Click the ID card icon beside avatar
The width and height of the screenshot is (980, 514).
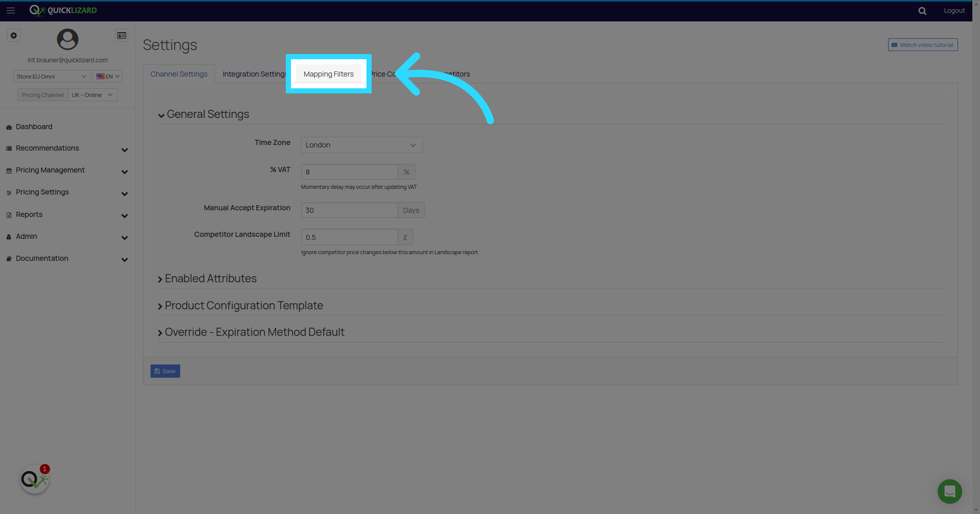[x=121, y=36]
